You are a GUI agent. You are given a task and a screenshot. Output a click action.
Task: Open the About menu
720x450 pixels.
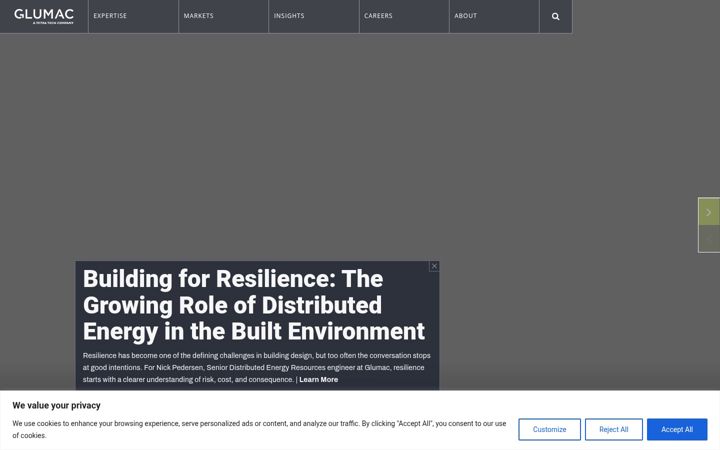pyautogui.click(x=466, y=16)
